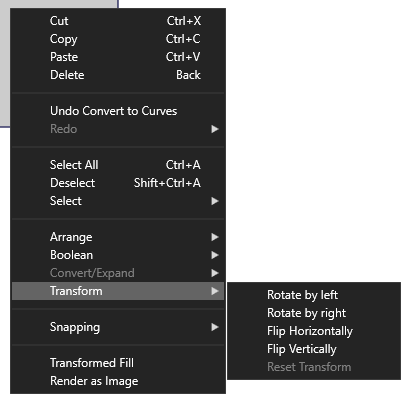
Task: Click the highlighted Transform menu item
Action: 118,291
